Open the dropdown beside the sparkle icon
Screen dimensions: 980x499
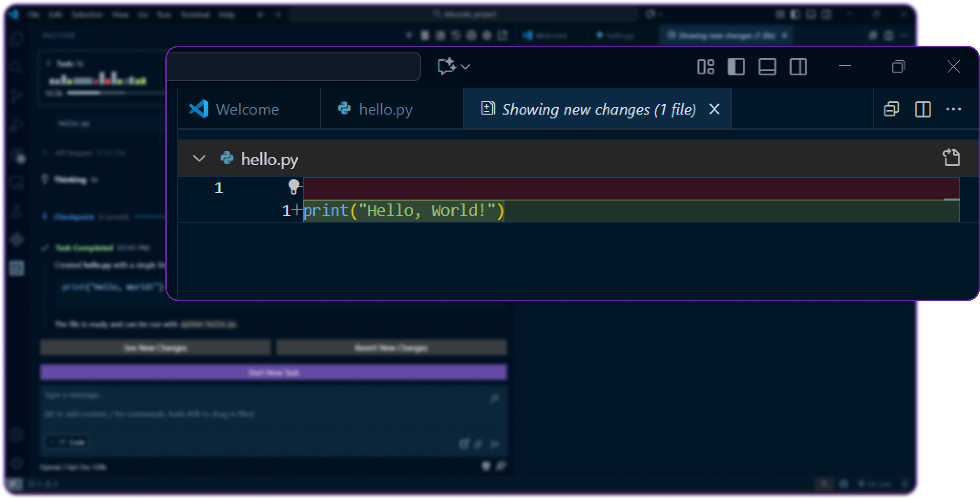point(465,67)
